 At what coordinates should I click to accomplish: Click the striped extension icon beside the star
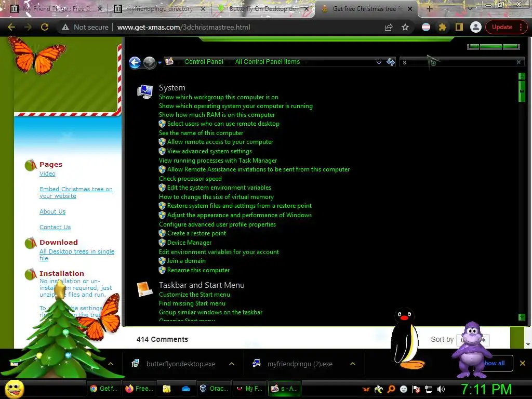(x=426, y=27)
